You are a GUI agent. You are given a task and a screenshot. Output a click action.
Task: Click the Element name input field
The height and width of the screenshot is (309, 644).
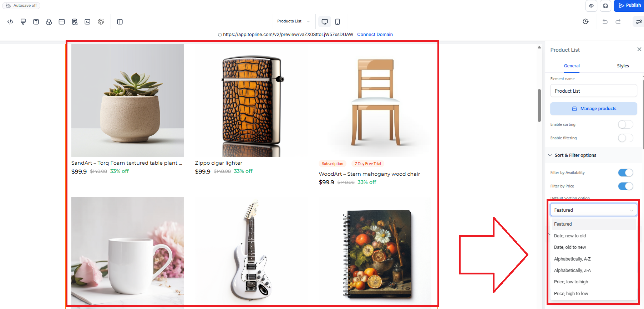click(x=593, y=91)
